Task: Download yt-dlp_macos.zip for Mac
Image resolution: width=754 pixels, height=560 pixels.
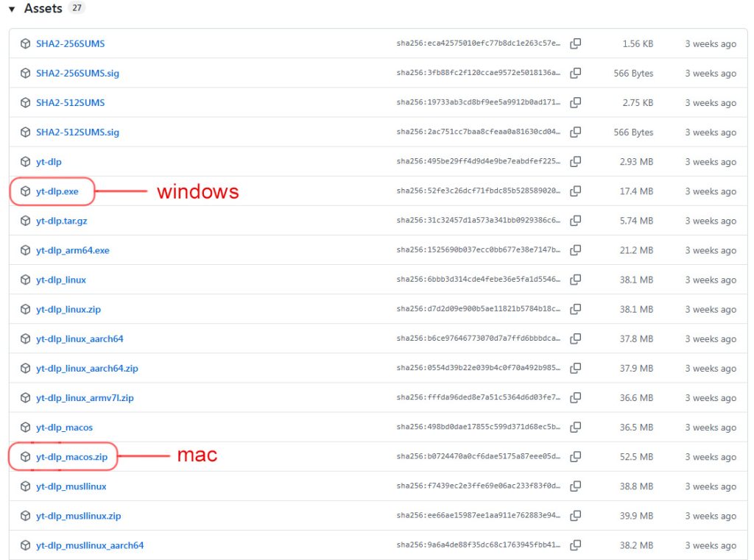Action: click(x=71, y=457)
